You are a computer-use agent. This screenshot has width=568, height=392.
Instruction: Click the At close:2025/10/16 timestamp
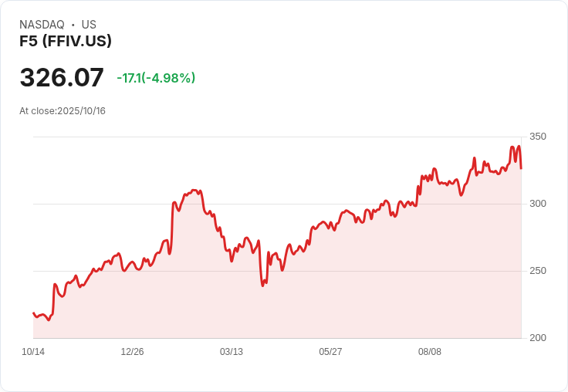(63, 111)
